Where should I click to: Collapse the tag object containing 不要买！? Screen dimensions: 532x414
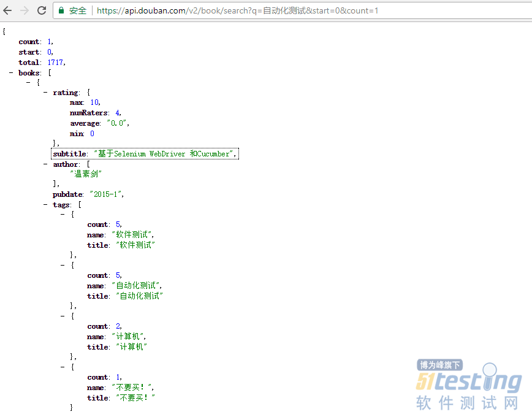[x=63, y=367]
